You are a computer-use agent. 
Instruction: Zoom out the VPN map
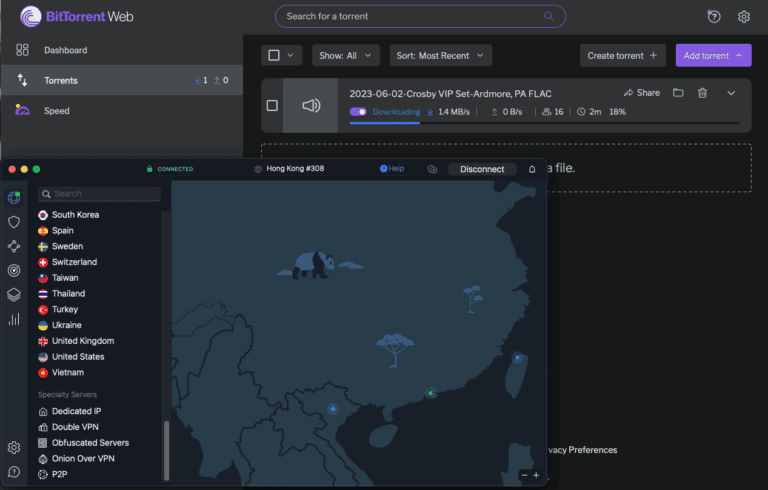525,475
